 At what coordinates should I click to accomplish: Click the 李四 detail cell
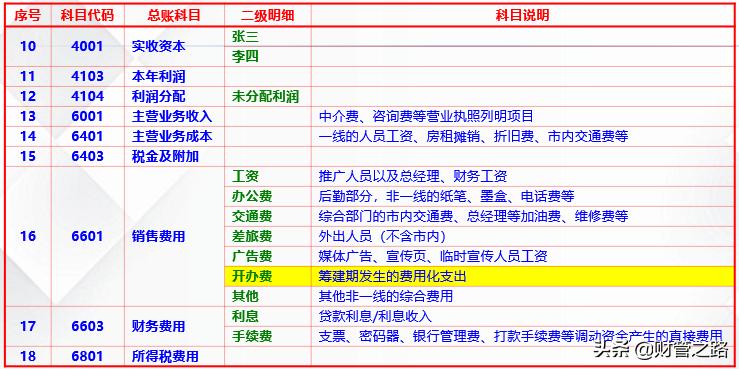267,57
